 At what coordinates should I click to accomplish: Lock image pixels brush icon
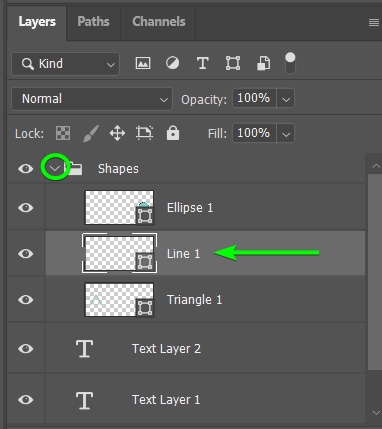click(91, 133)
